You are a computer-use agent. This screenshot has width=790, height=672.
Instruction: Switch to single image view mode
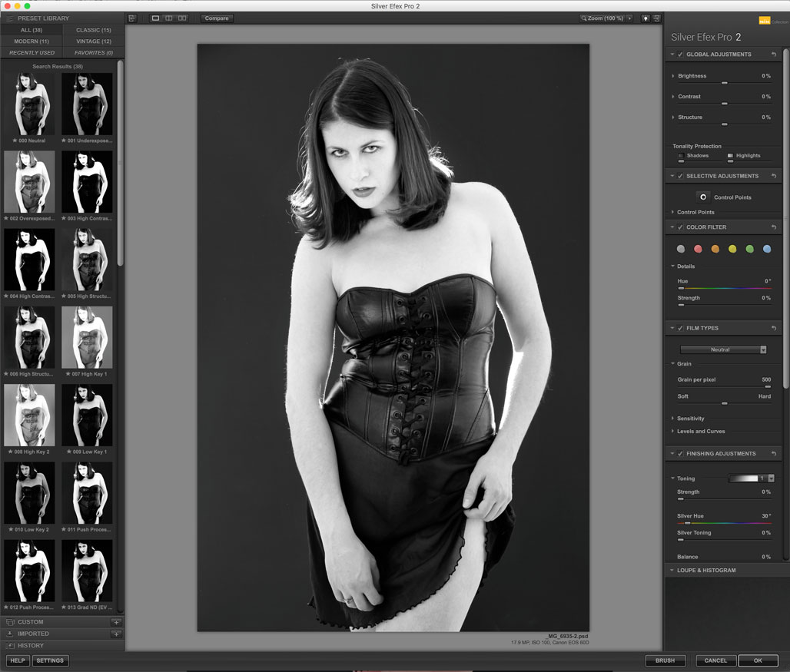pyautogui.click(x=156, y=18)
